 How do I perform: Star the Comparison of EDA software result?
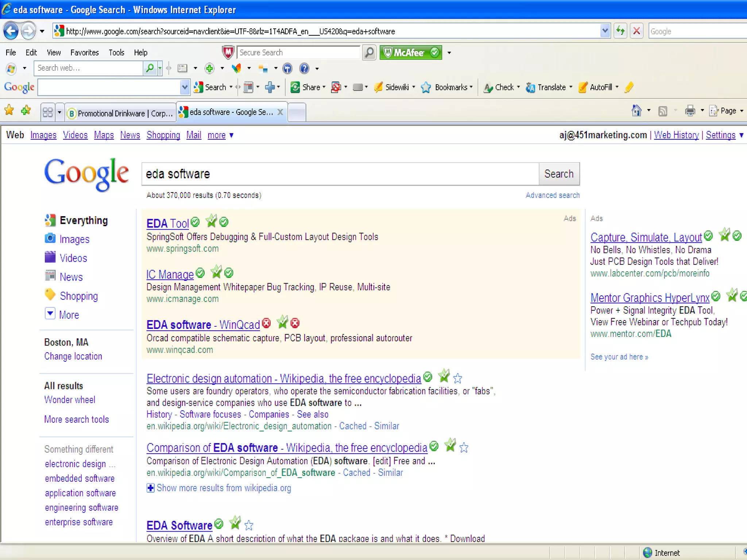pos(464,447)
